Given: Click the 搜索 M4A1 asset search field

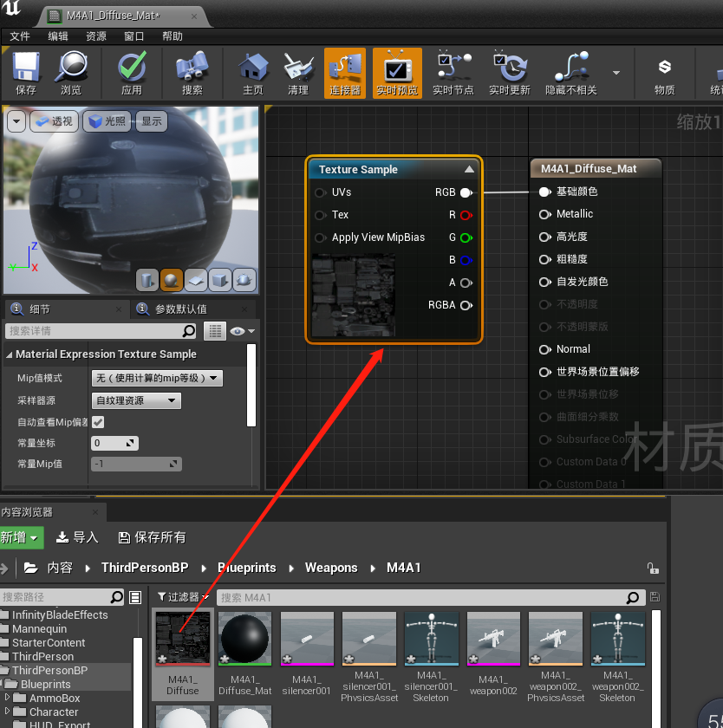Looking at the screenshot, I should click(431, 597).
